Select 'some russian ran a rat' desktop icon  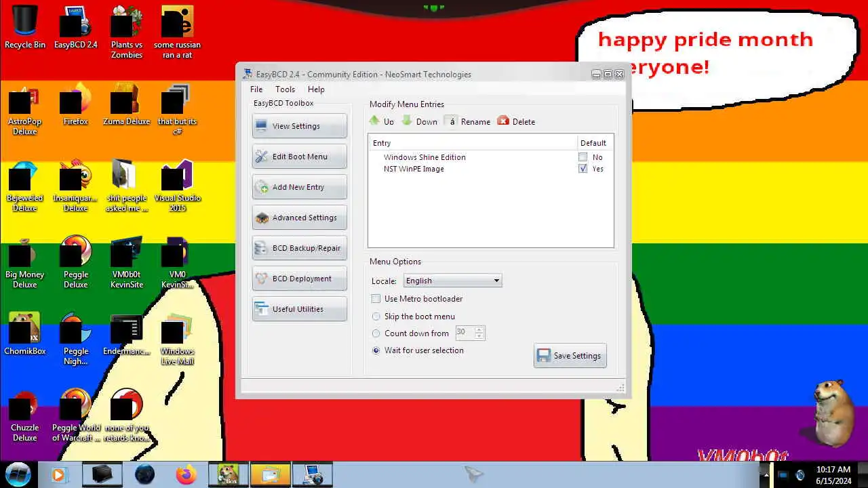(178, 32)
